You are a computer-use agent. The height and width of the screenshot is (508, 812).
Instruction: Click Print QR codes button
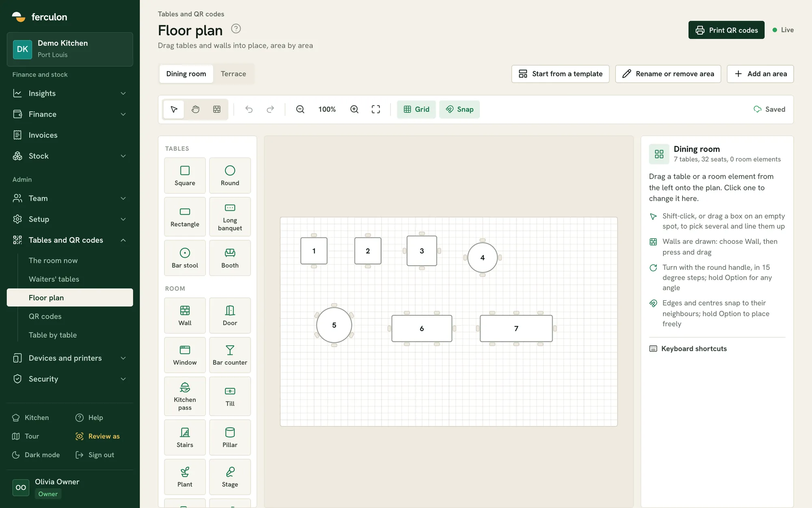(726, 30)
